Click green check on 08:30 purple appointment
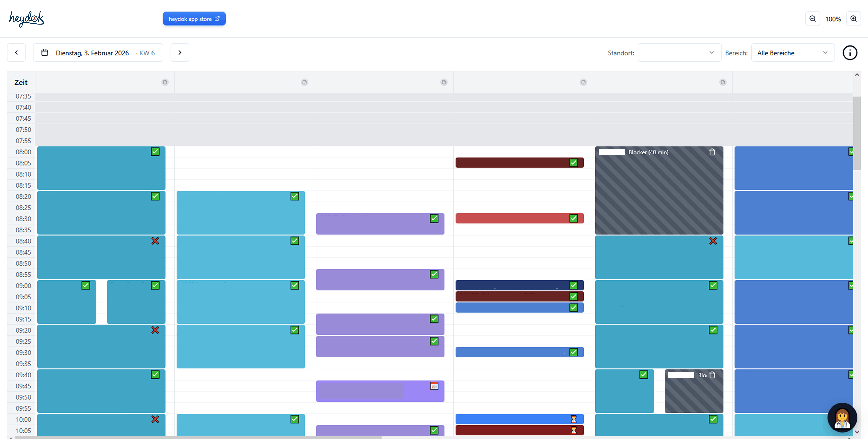Image resolution: width=868 pixels, height=439 pixels. click(434, 218)
